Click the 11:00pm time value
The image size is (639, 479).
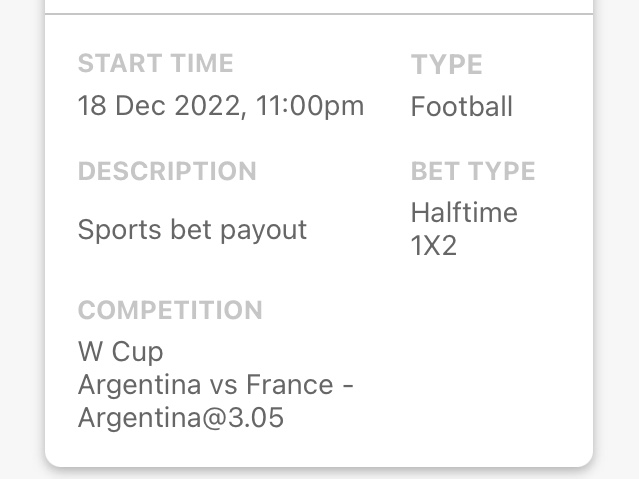click(x=310, y=106)
